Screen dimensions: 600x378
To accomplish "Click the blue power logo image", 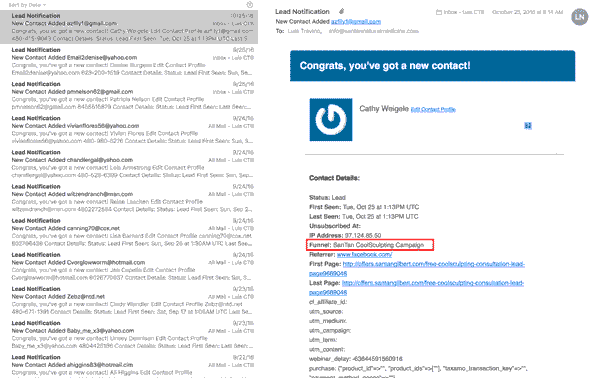I will 331,119.
